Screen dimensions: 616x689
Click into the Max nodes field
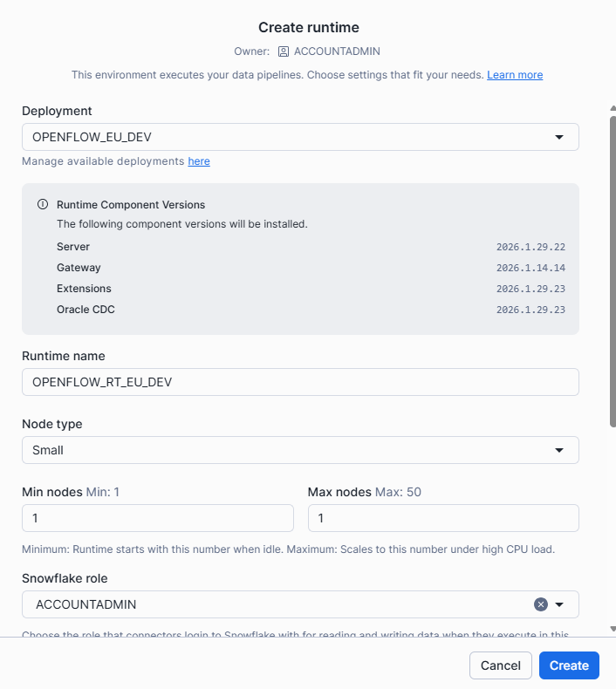point(443,518)
